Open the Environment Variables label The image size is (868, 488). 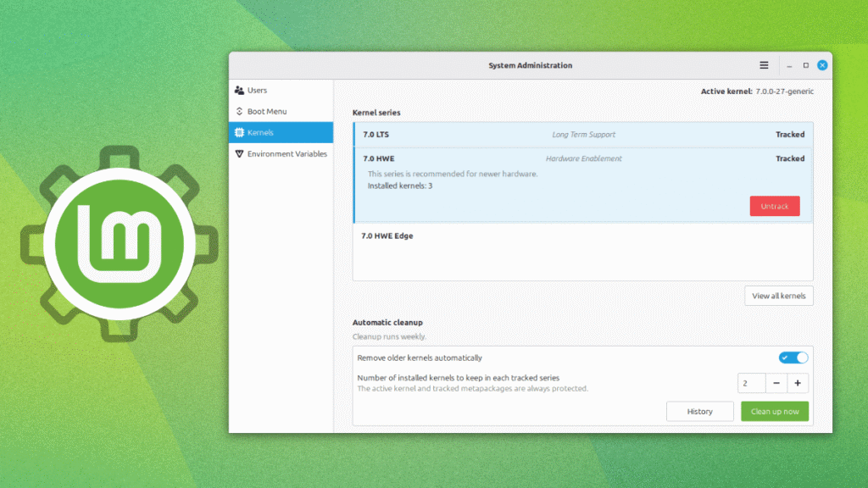coord(287,154)
